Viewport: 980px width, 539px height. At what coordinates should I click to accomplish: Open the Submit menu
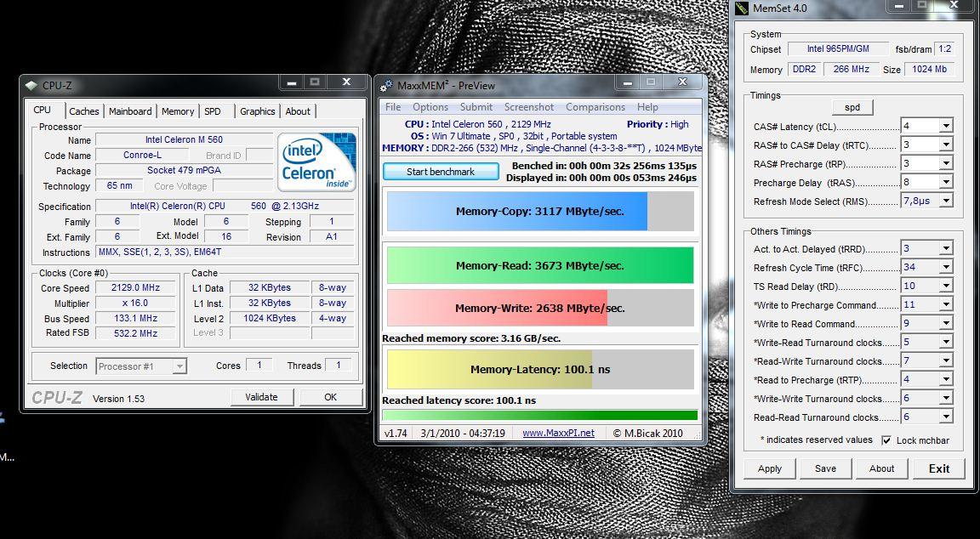tap(476, 107)
